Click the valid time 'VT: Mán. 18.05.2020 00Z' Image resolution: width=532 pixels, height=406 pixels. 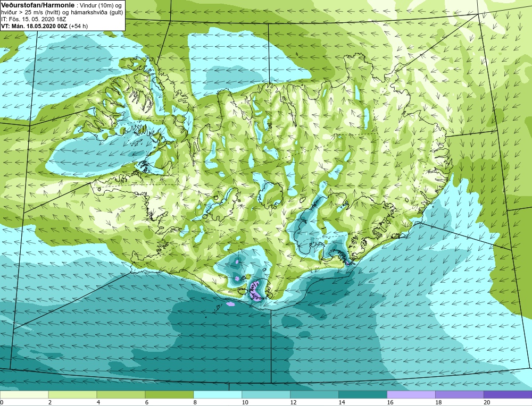tap(34, 26)
